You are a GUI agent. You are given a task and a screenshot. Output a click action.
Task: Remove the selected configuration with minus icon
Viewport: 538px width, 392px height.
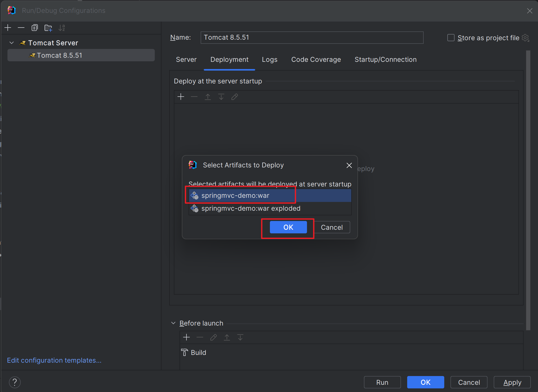[x=21, y=28]
